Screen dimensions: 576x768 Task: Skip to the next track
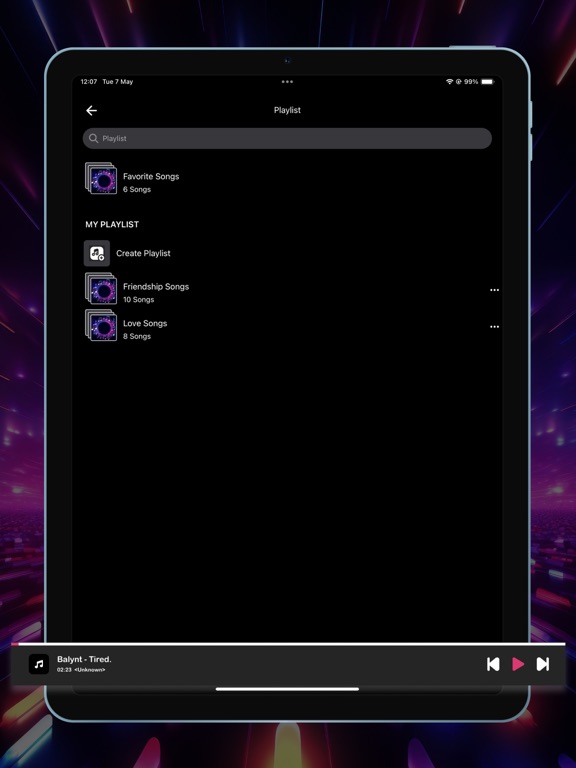(543, 664)
